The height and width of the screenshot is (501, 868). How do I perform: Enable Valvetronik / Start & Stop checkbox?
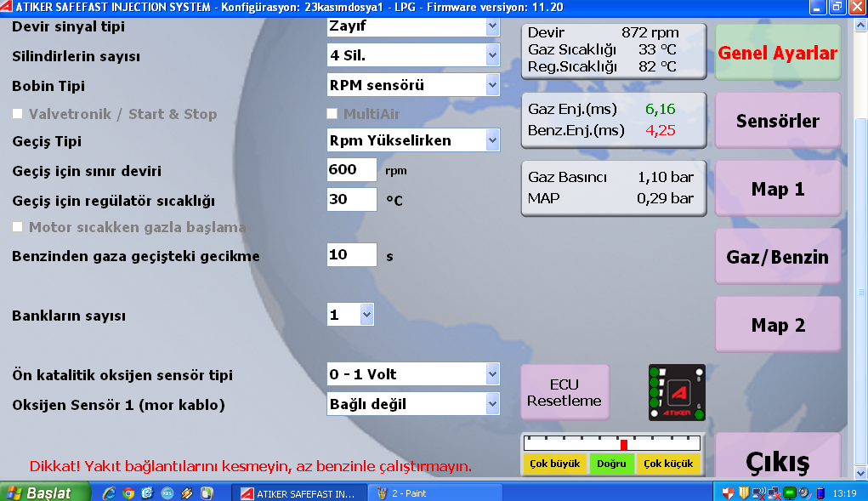pos(18,113)
